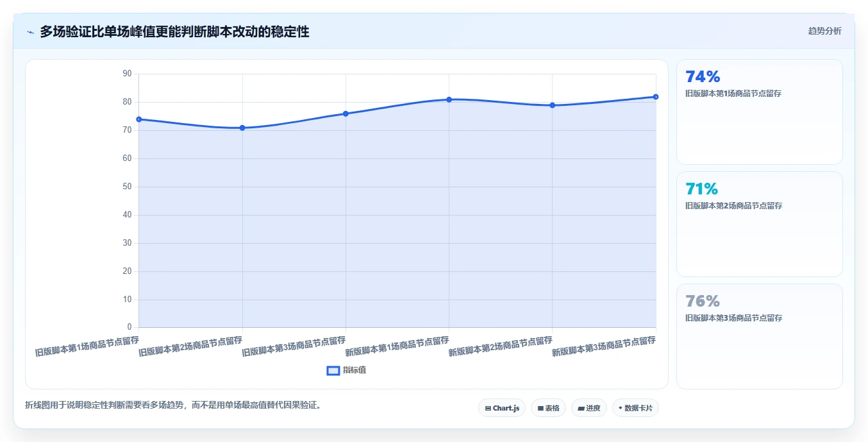Viewport: 868px width, 442px height.
Task: Click x-axis label 旧版脚本第2场商品节点留存
Action: [x=190, y=346]
